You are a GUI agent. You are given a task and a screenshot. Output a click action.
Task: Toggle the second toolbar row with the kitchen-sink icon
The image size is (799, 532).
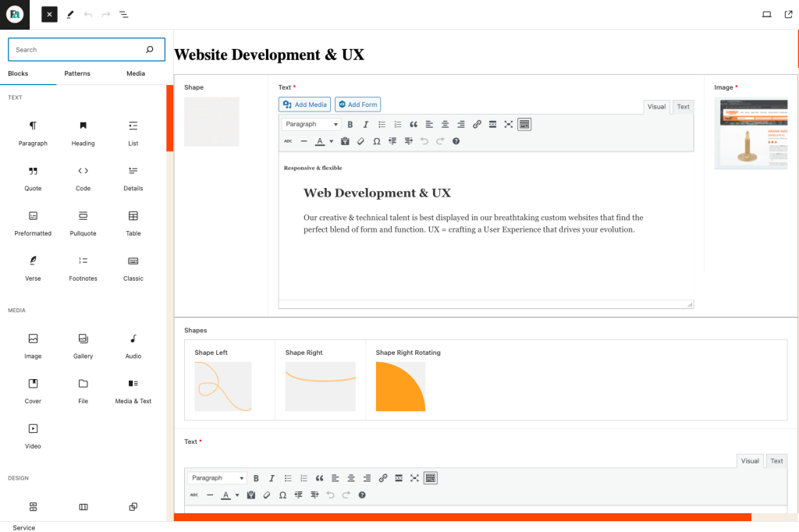(x=524, y=123)
